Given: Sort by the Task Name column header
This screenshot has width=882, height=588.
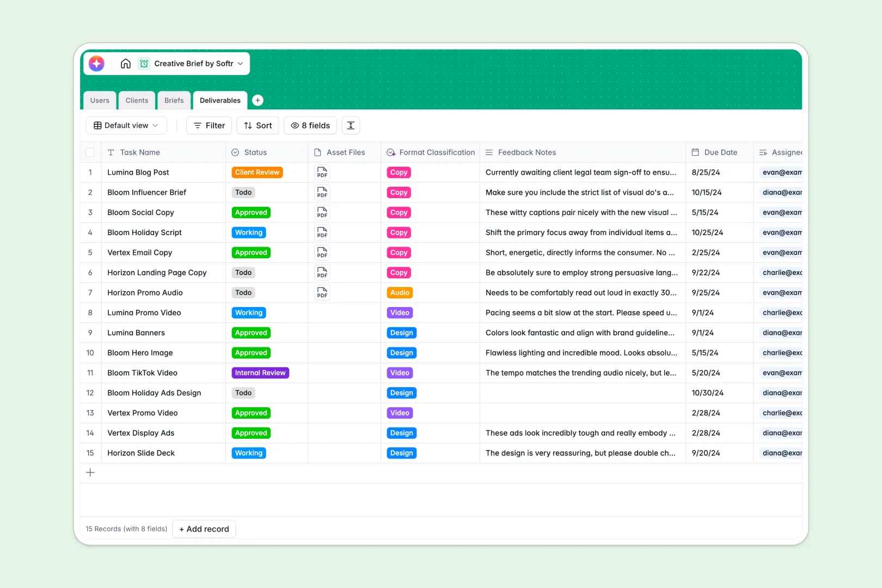Looking at the screenshot, I should (x=163, y=152).
